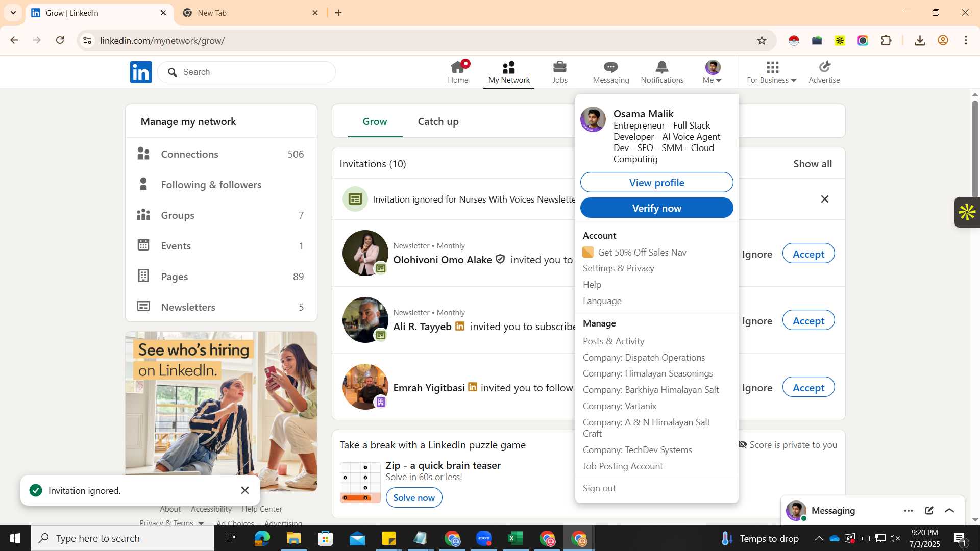Viewport: 980px width, 551px height.
Task: Open Posts & Activity menu entry
Action: (613, 341)
